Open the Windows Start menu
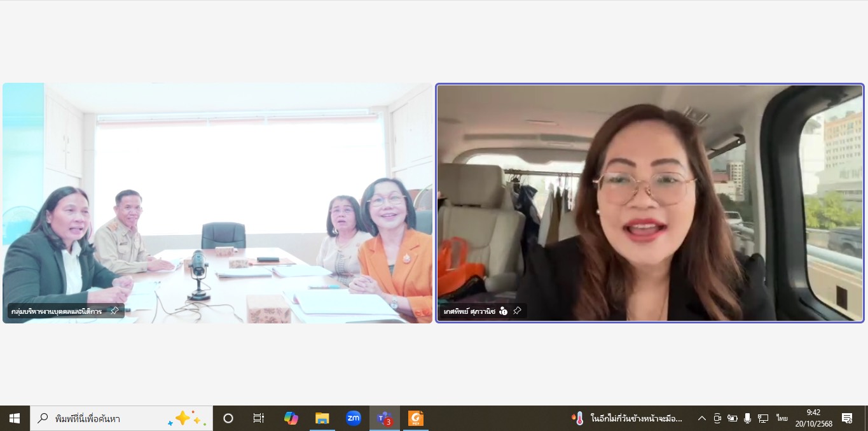Image resolution: width=868 pixels, height=431 pixels. (x=15, y=418)
